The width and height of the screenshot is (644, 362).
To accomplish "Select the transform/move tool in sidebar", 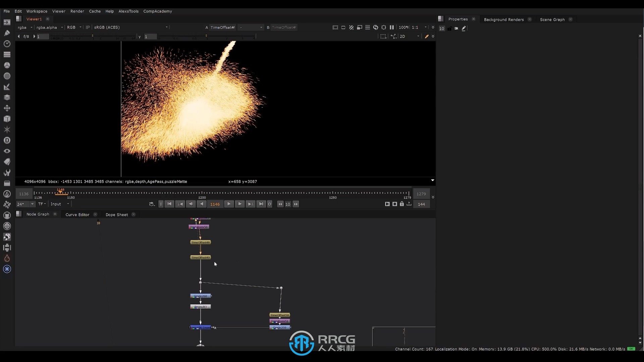I will coord(7,108).
